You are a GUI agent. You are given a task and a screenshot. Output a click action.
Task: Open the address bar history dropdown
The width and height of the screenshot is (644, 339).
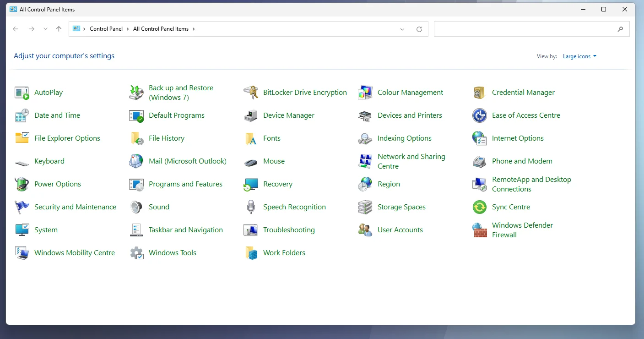(402, 29)
